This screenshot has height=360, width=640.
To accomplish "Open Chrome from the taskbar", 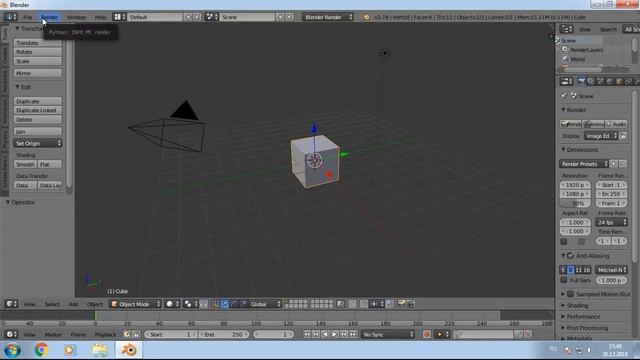I will tap(41, 350).
